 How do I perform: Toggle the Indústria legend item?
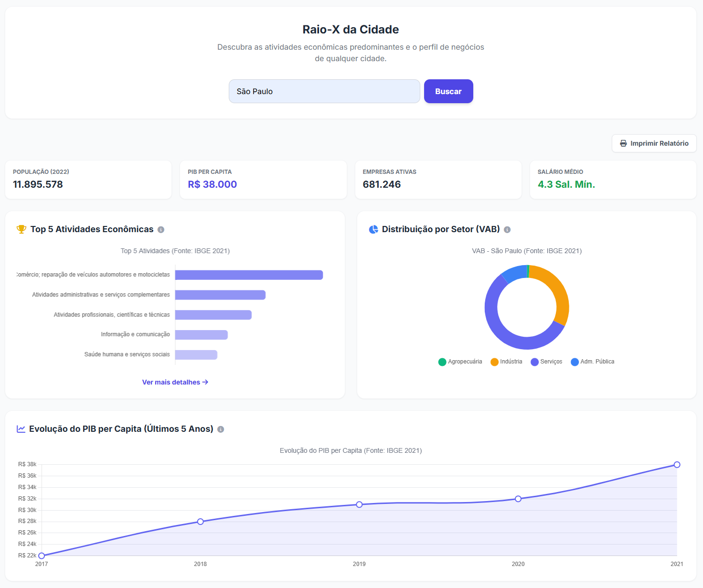click(x=507, y=362)
